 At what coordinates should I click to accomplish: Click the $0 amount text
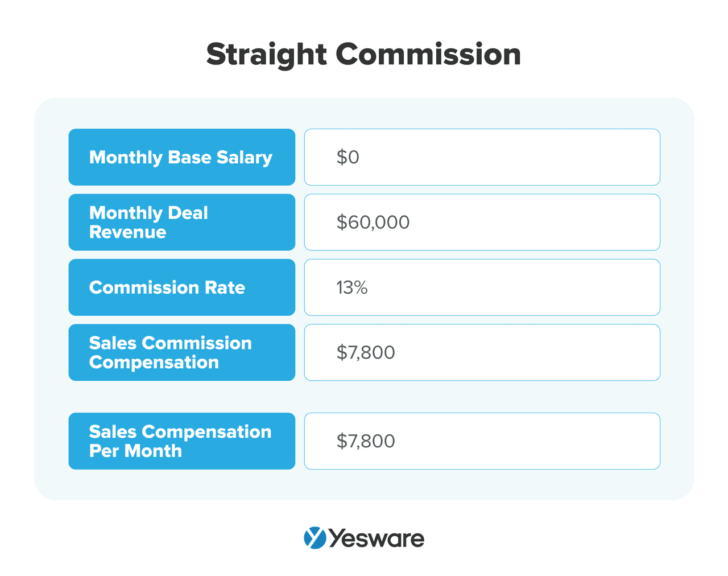348,157
